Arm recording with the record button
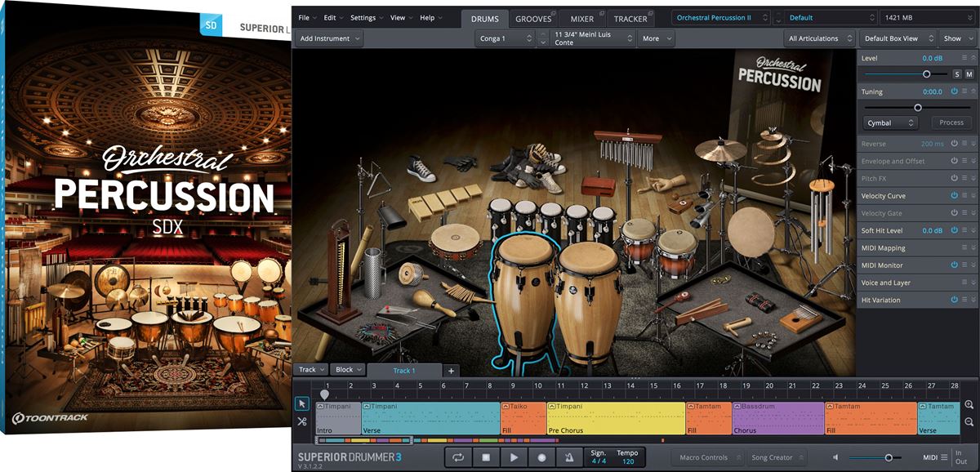The height and width of the screenshot is (472, 980). click(x=541, y=457)
